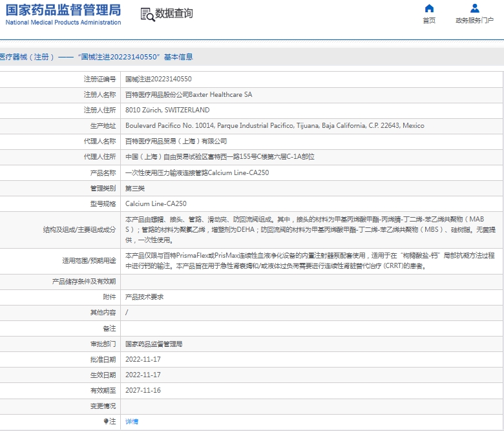Click the 变更情况 row label
This screenshot has height=436, width=504.
point(103,406)
